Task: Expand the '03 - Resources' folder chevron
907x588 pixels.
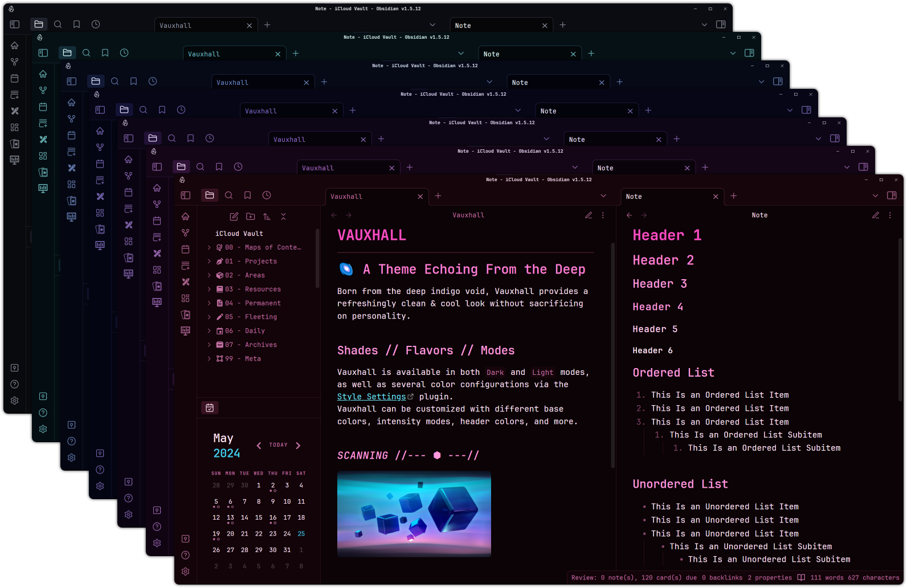Action: coord(209,289)
